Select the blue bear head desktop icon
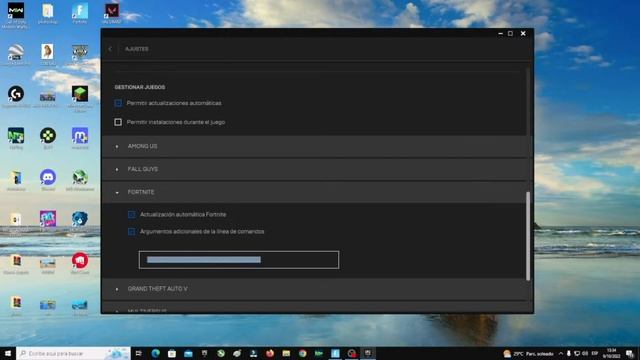This screenshot has width=640, height=360. click(80, 219)
